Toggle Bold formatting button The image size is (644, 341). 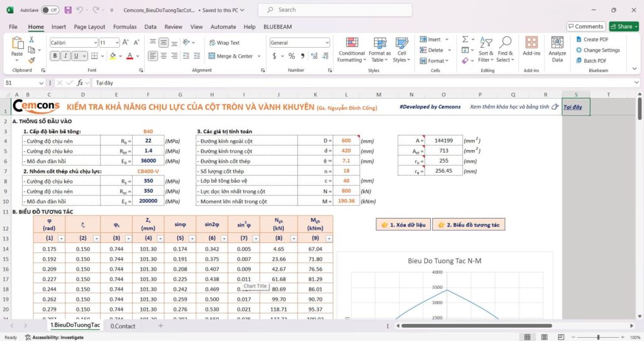[x=55, y=56]
